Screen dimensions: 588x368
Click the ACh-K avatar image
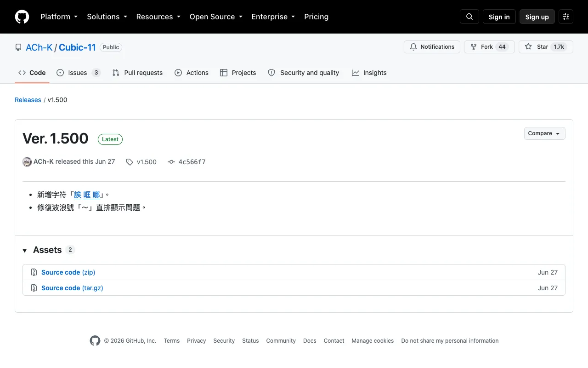[27, 162]
